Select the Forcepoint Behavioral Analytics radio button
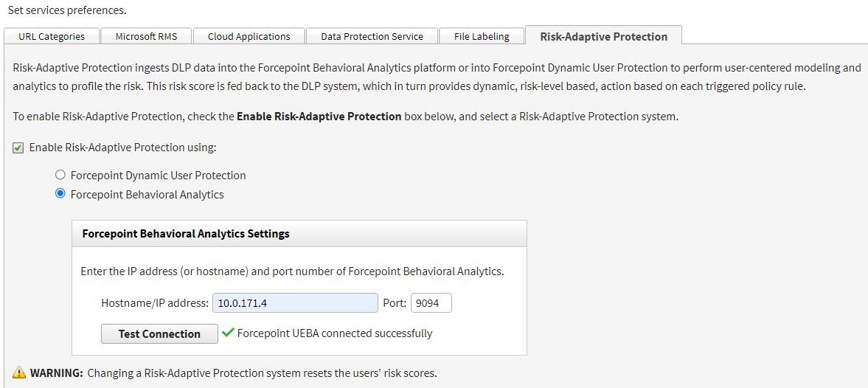Viewport: 868px width, 388px height. click(60, 195)
